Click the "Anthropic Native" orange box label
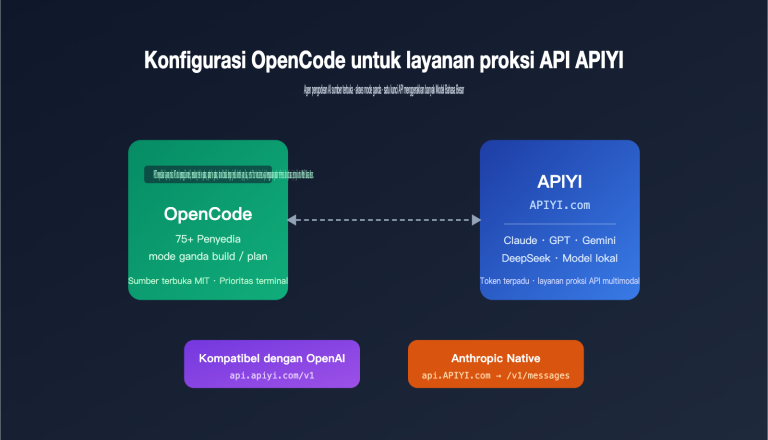The width and height of the screenshot is (768, 440). (x=496, y=358)
